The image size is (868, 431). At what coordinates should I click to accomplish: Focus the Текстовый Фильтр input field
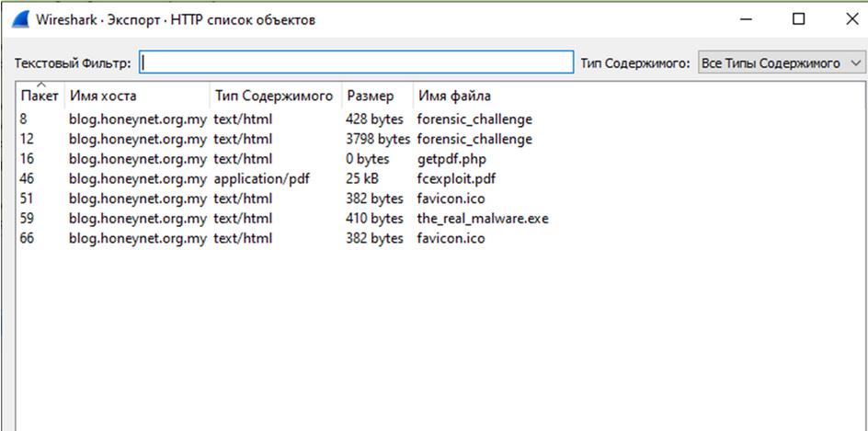pos(357,62)
